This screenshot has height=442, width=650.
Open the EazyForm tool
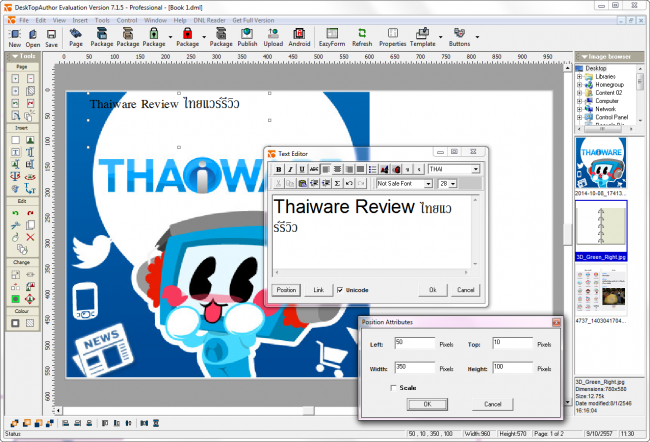coord(332,38)
